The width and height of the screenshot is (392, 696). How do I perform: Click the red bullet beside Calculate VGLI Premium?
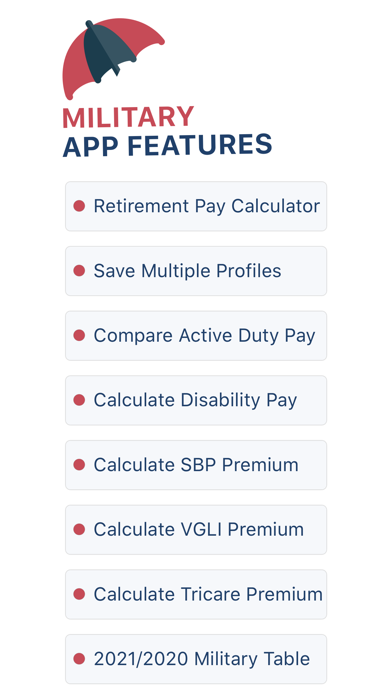coord(79,530)
